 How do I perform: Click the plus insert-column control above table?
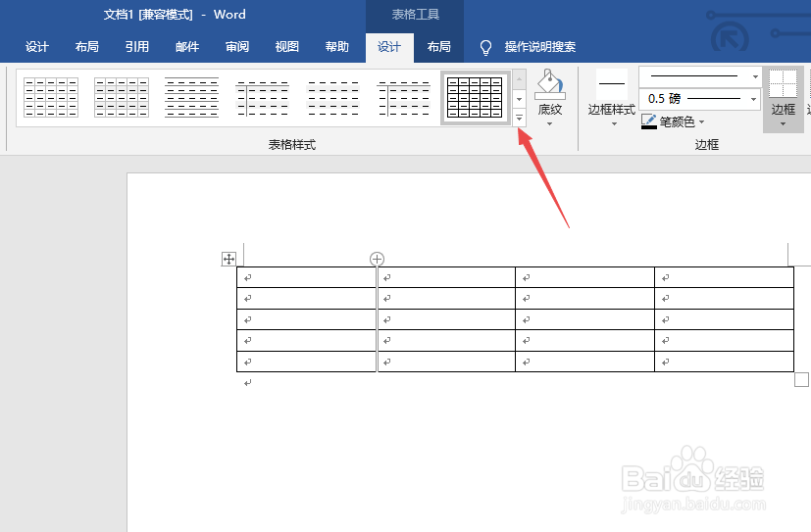[x=377, y=259]
